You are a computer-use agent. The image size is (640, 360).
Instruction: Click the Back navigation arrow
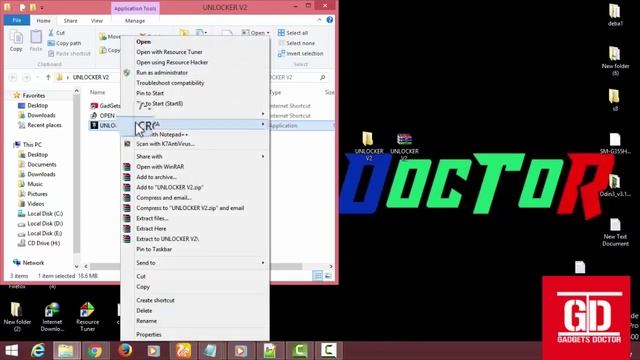(x=13, y=77)
